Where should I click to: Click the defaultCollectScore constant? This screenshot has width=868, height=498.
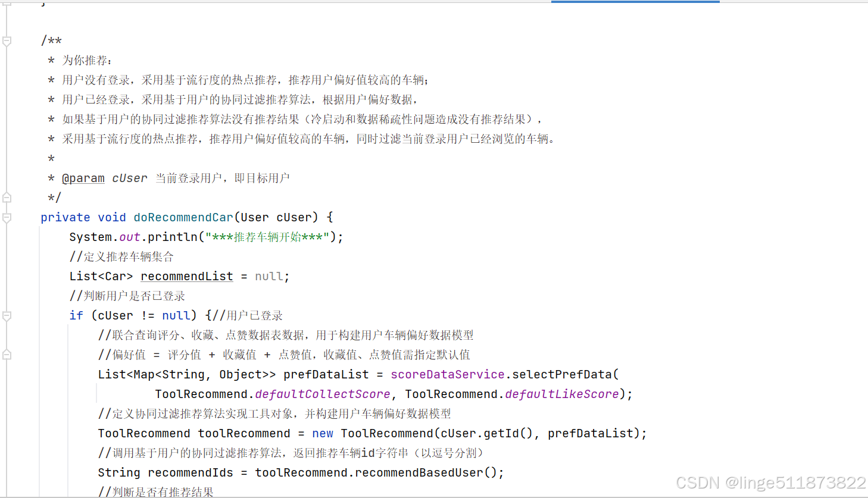tap(323, 394)
